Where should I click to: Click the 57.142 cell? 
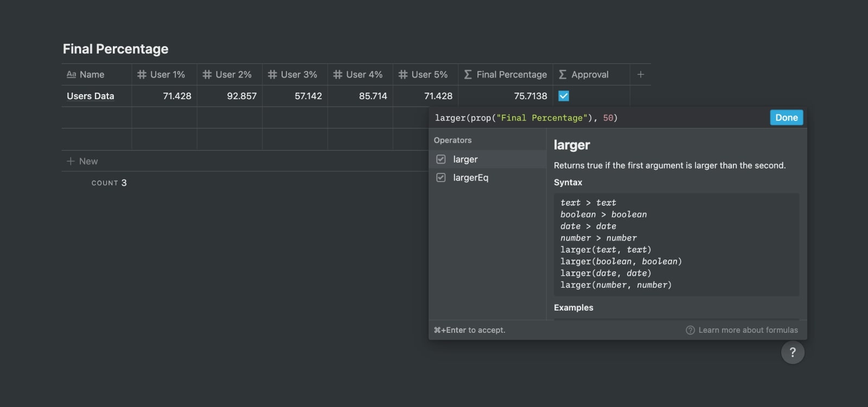pyautogui.click(x=295, y=96)
